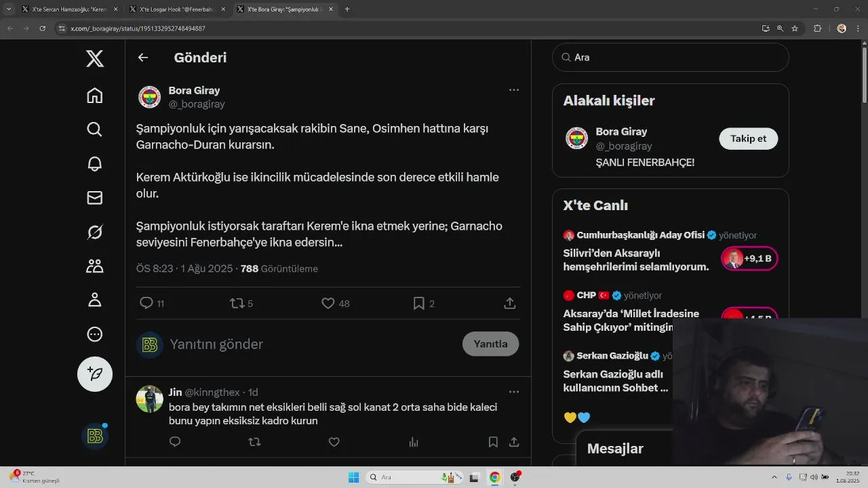Open Cumhurbaşkanlığı Aday Ofisi host name
Screen dimensions: 868x488
point(640,235)
